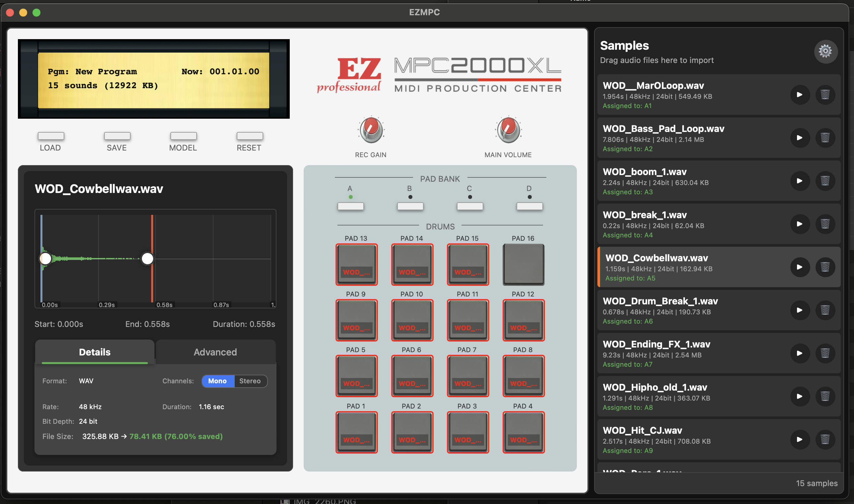Viewport: 854px width, 504px height.
Task: Play WOD_Ending_FX_1.wav sample
Action: pyautogui.click(x=800, y=353)
